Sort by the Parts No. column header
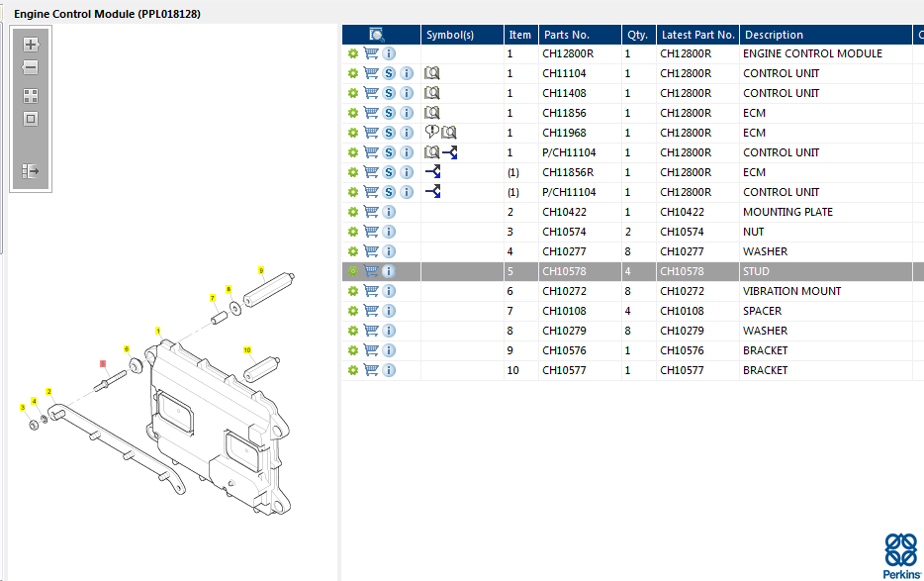 [567, 35]
